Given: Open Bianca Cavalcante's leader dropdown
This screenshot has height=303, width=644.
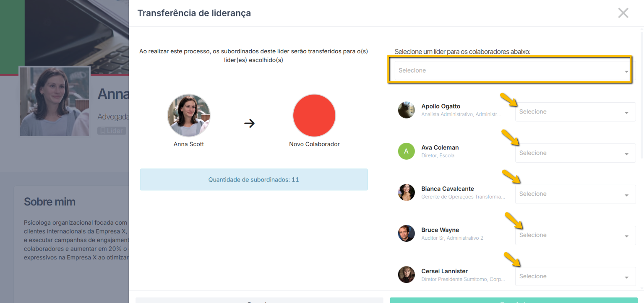Looking at the screenshot, I should 575,194.
